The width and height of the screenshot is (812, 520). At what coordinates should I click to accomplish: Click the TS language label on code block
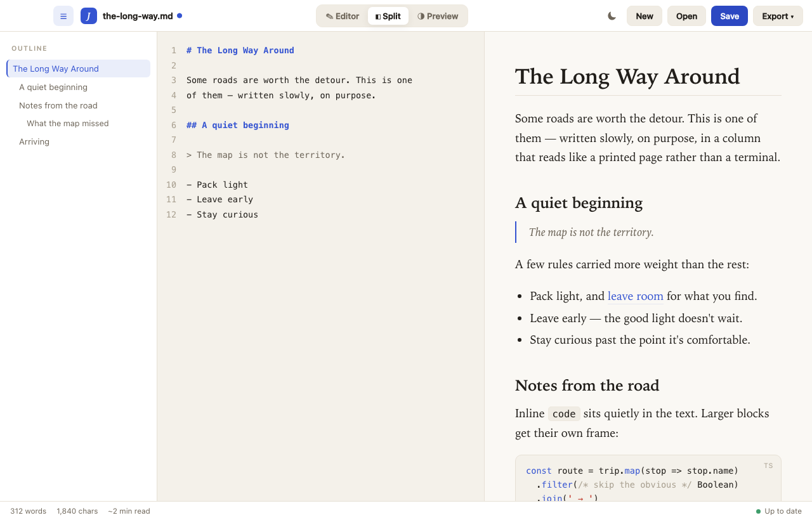pos(768,465)
